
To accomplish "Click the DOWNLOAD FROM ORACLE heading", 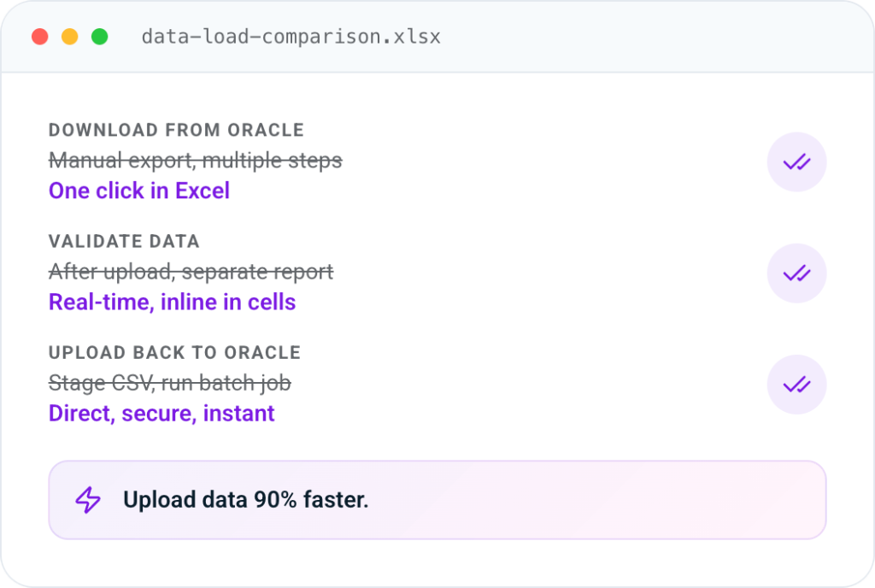I will click(x=176, y=130).
